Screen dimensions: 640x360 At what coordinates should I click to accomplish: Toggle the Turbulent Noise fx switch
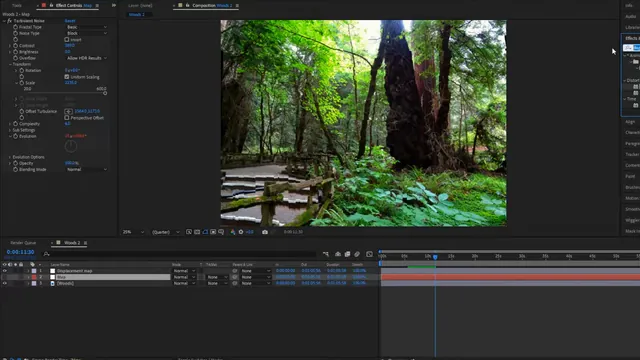(9, 21)
